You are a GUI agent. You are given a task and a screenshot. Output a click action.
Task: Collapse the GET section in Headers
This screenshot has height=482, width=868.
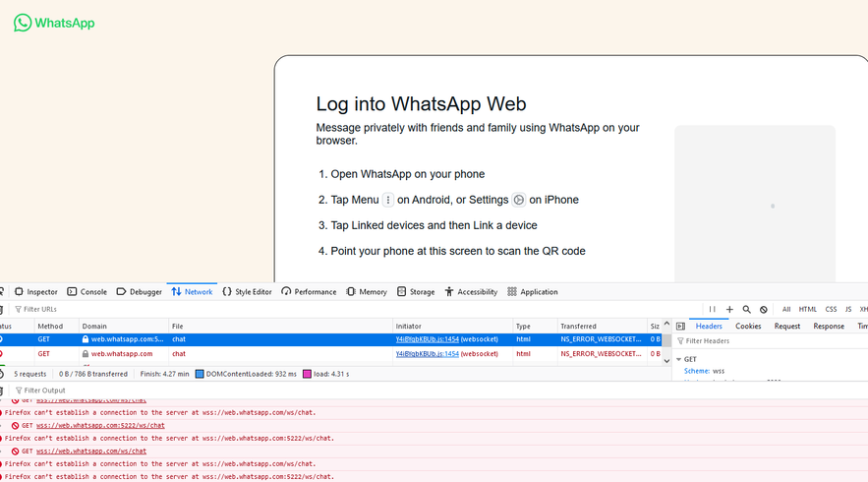[x=679, y=360]
